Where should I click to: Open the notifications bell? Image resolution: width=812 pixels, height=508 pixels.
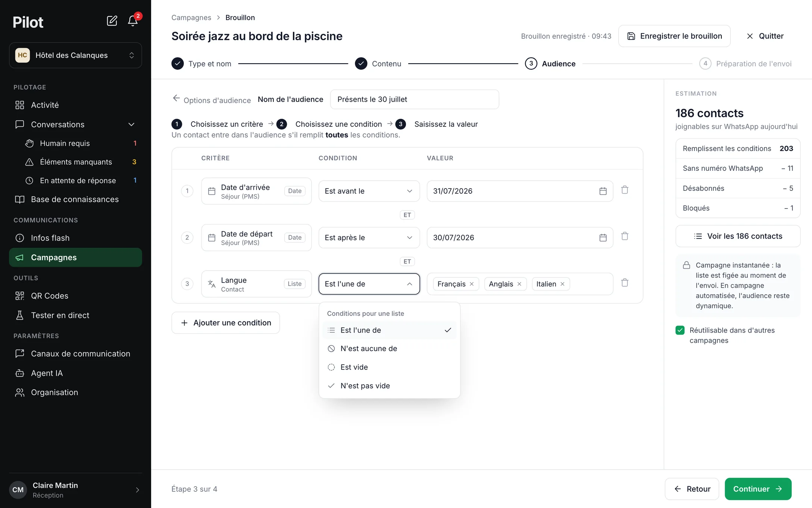tap(133, 21)
